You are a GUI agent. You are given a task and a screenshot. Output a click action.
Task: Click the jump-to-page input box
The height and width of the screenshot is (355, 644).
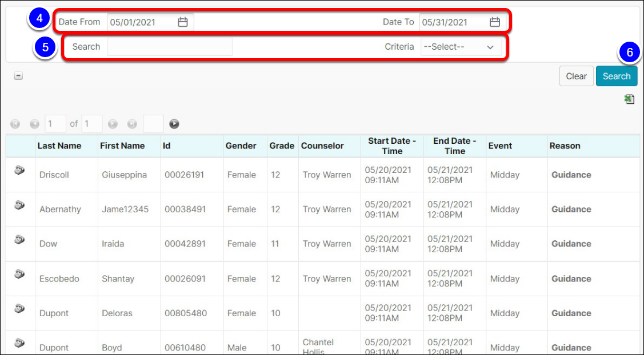coord(153,124)
